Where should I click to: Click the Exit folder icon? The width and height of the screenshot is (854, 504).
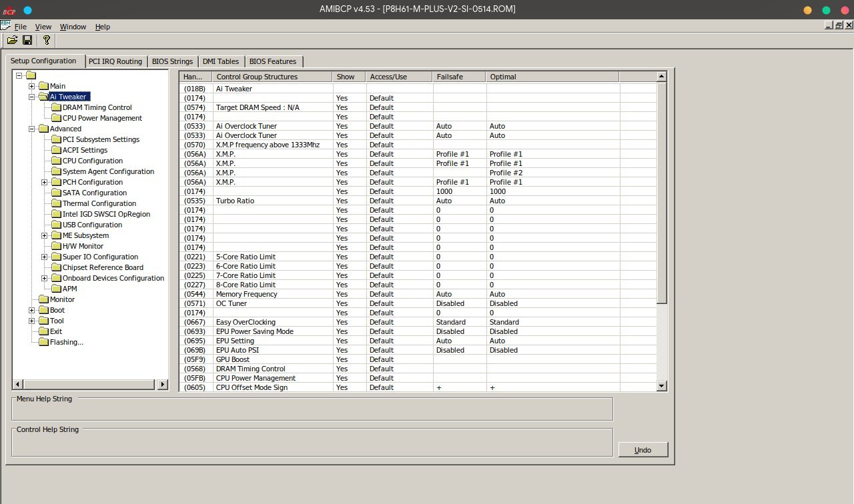(43, 331)
